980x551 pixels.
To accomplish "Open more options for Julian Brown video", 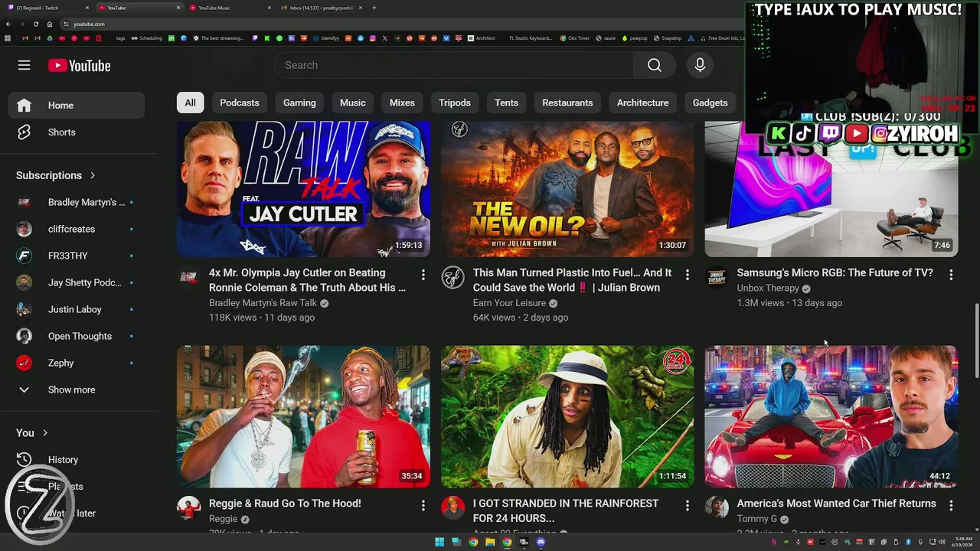I will [x=687, y=274].
